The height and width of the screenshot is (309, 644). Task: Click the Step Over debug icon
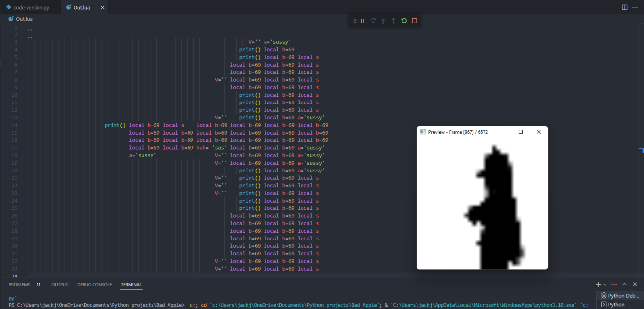click(373, 20)
